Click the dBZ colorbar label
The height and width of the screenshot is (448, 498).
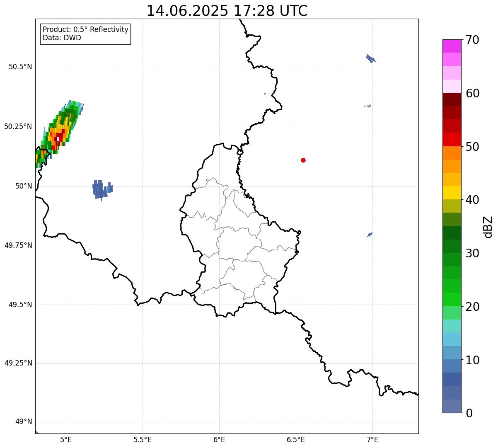[488, 226]
